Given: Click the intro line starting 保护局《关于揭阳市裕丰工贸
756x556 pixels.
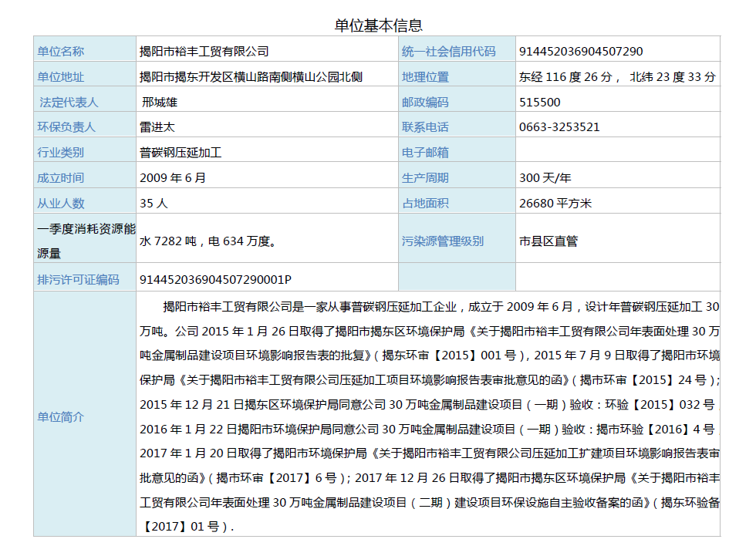Looking at the screenshot, I should (430, 379).
